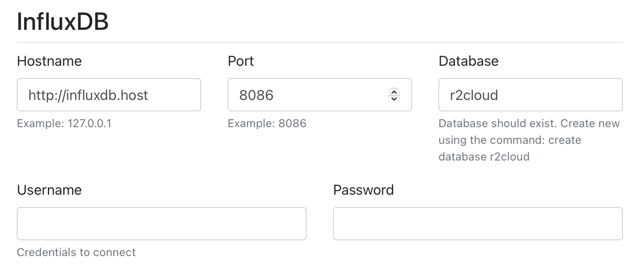Click the divider line under InfluxDB heading
Image resolution: width=644 pixels, height=271 pixels.
[x=319, y=43]
